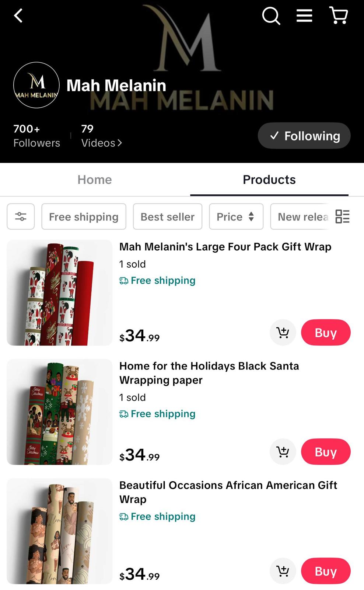Open the hamburger menu icon
This screenshot has width=364, height=590.
pyautogui.click(x=304, y=16)
